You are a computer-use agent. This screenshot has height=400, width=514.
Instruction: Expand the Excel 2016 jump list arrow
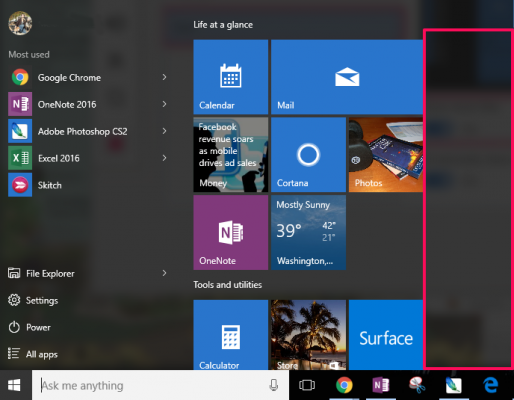point(164,158)
